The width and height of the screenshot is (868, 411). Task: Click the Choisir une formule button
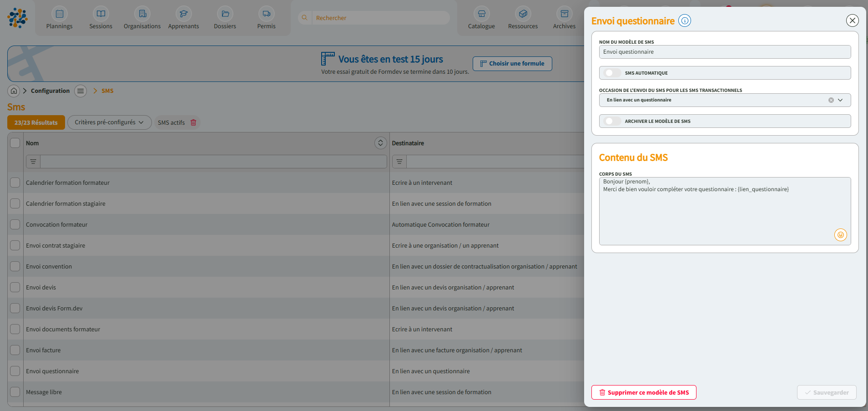512,64
